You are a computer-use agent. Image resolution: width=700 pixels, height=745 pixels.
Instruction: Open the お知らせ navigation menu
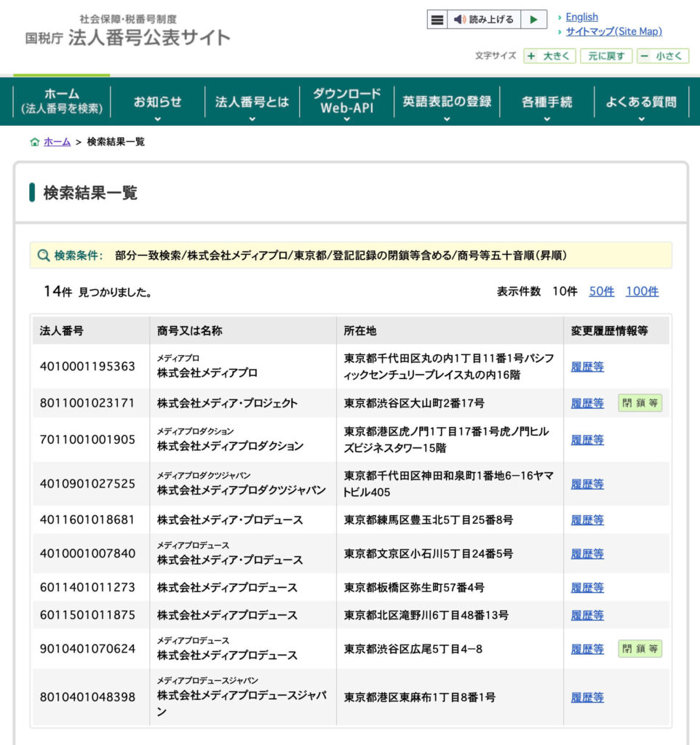(x=157, y=102)
